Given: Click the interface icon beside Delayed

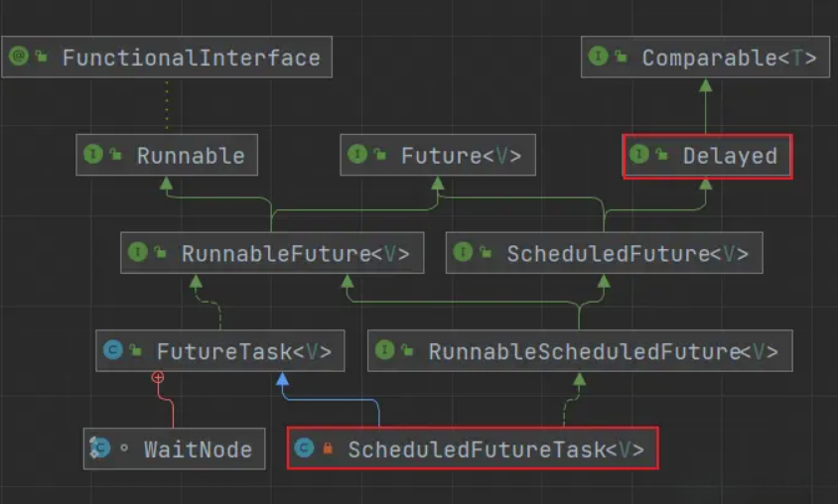Looking at the screenshot, I should [639, 155].
